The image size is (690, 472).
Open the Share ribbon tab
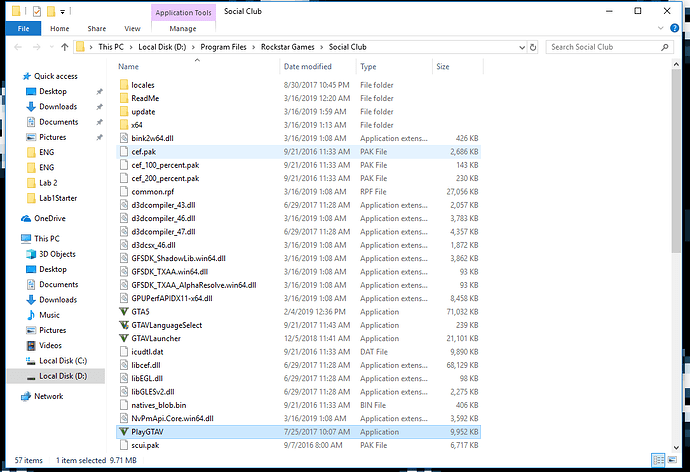(x=96, y=29)
